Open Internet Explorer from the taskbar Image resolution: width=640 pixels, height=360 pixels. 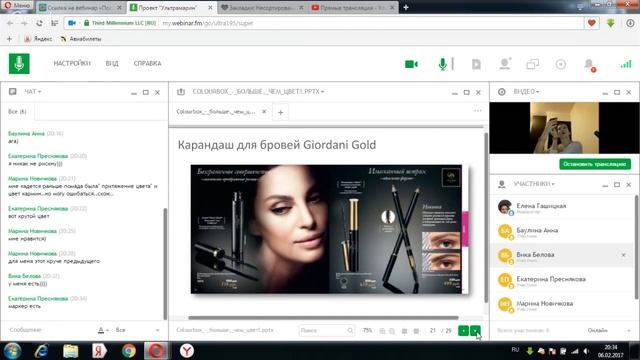pyautogui.click(x=41, y=351)
